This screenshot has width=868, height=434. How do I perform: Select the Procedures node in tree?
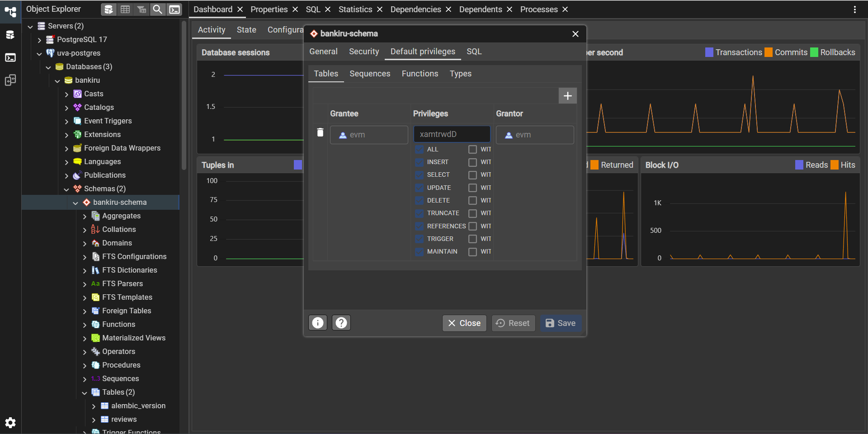(121, 365)
